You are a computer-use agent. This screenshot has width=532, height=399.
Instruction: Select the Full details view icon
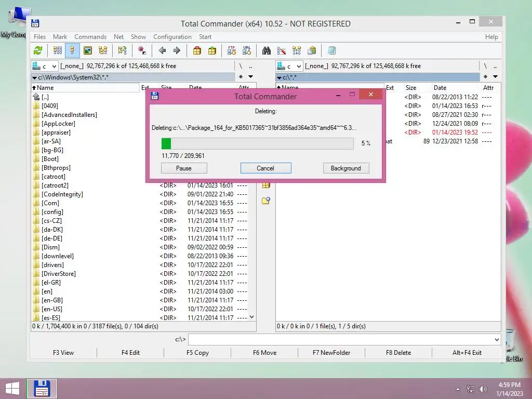pyautogui.click(x=72, y=51)
